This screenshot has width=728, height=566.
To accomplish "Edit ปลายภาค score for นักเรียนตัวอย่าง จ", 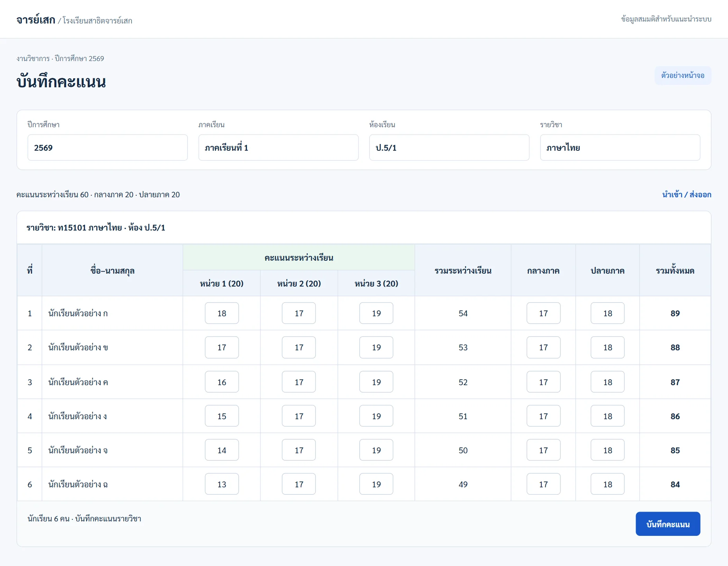I will pyautogui.click(x=607, y=450).
